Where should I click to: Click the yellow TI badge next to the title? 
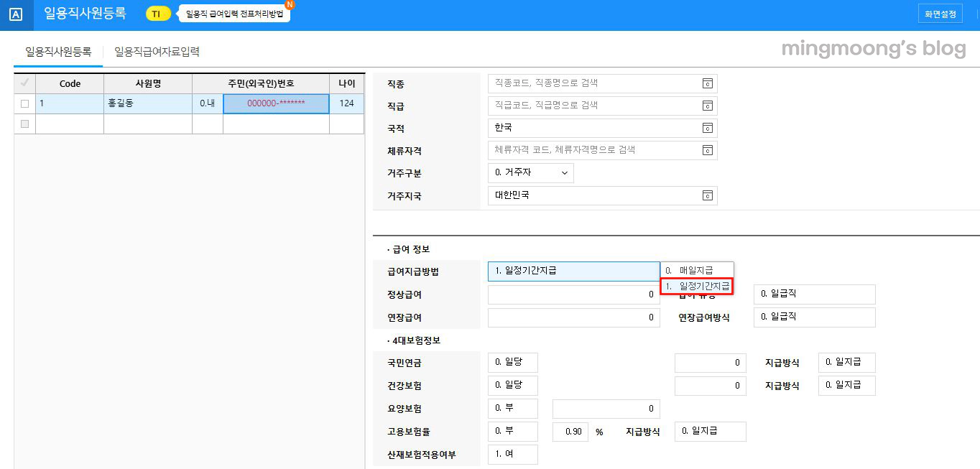pos(157,13)
